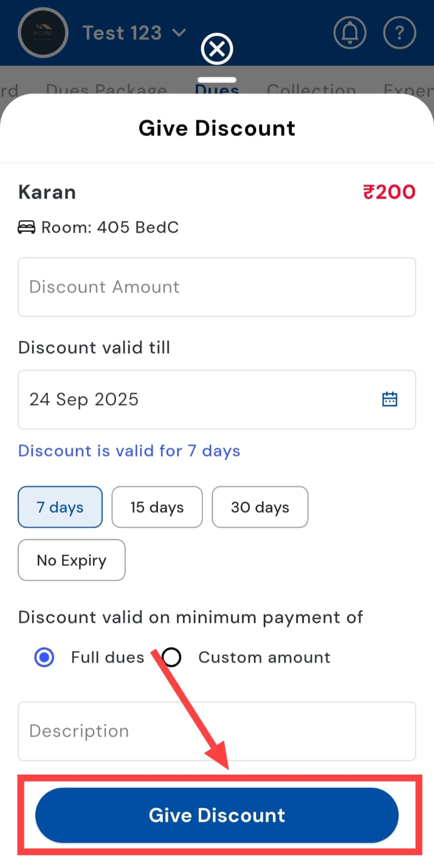Close the Give Discount sheet
434x868 pixels.
coord(217,49)
